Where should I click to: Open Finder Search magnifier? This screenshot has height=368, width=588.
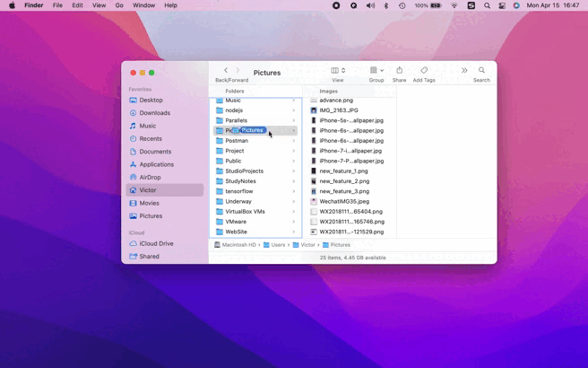coord(481,70)
